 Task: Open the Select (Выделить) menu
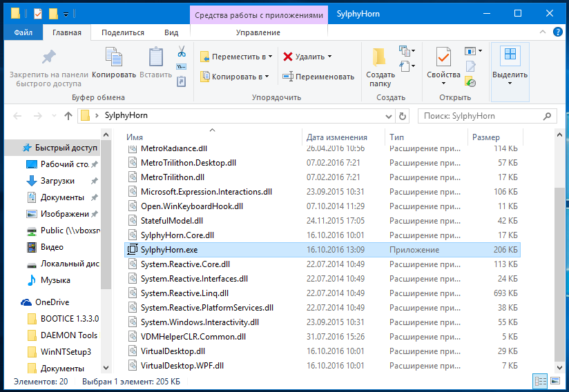point(510,72)
